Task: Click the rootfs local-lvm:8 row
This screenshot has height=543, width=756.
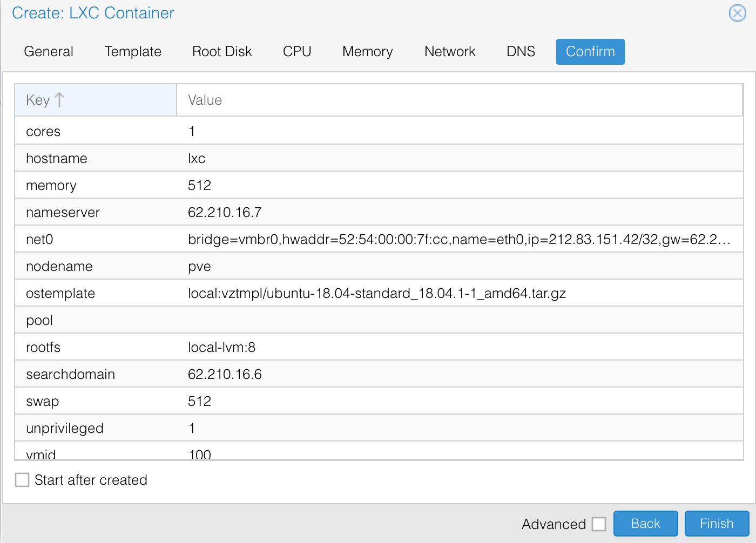Action: pos(378,347)
